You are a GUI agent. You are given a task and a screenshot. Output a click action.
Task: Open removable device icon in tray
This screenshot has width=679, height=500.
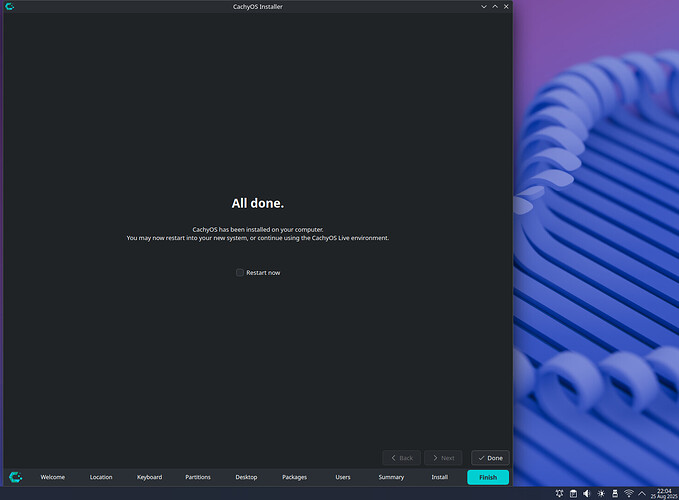[x=615, y=493]
